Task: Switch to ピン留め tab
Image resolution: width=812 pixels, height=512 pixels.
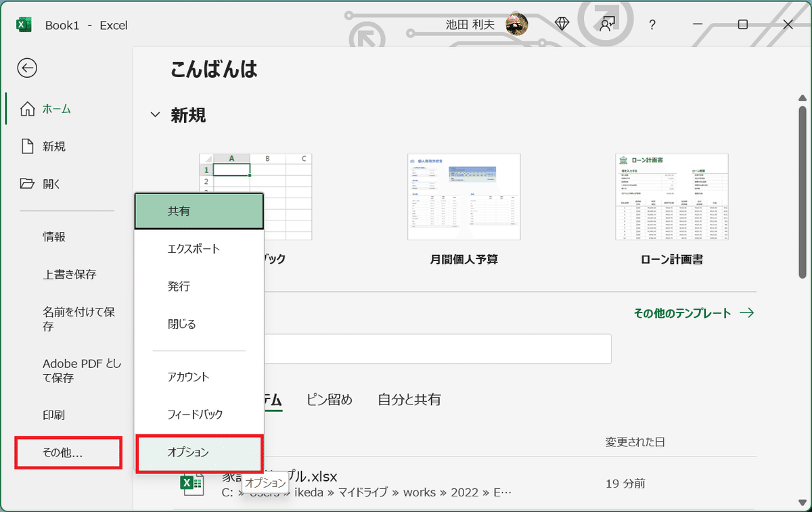Action: (x=330, y=399)
